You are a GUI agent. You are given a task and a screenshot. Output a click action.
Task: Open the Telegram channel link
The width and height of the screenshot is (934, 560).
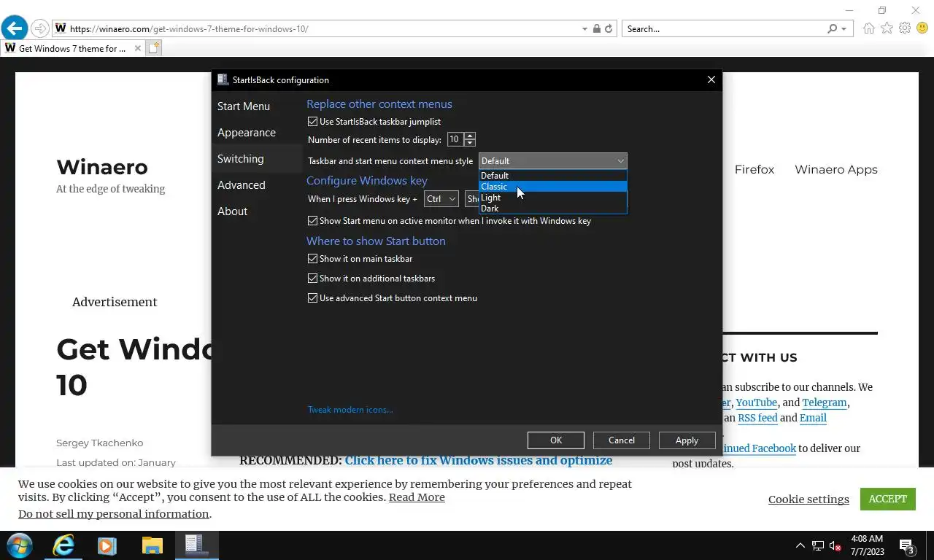[825, 402]
